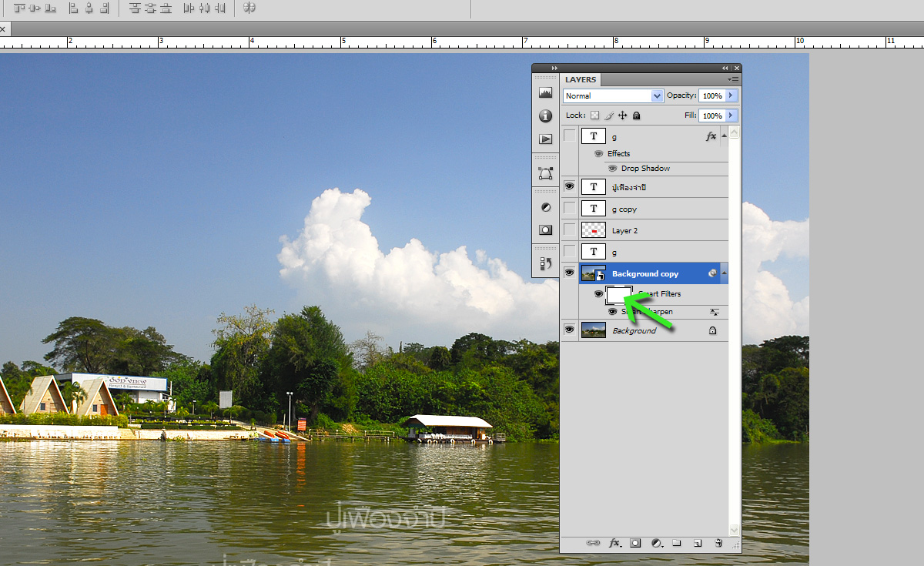Click the Smart Filters mask thumbnail

(x=618, y=294)
